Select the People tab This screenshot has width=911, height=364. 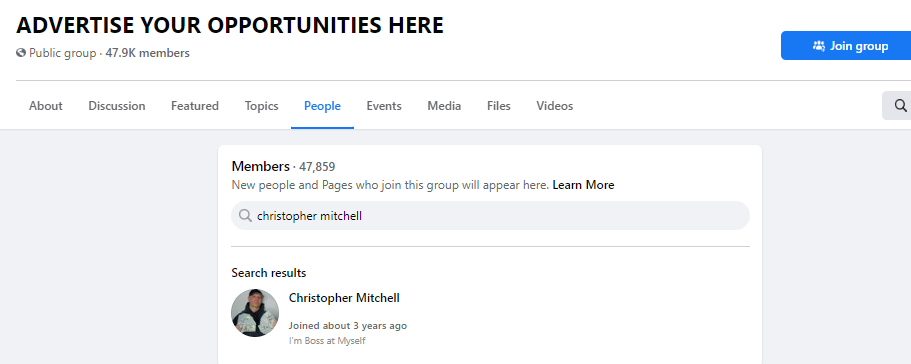tap(322, 106)
